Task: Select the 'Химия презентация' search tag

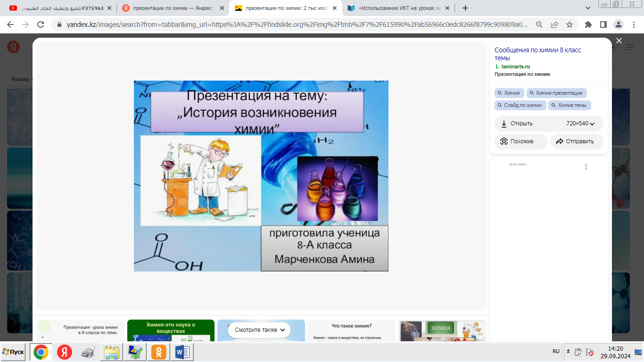Action: click(x=557, y=93)
